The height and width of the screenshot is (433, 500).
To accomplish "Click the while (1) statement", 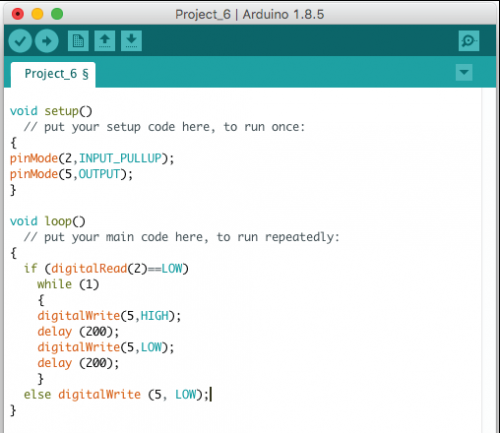I will (x=68, y=284).
